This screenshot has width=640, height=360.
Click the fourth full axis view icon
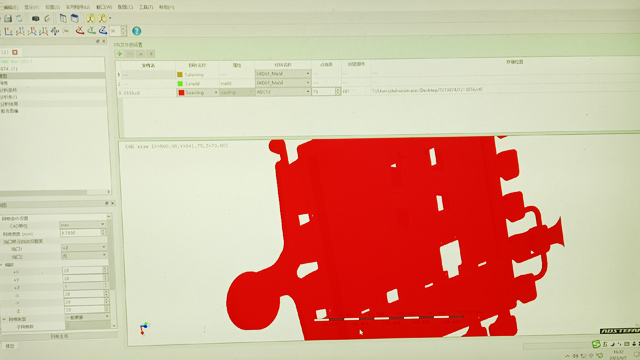point(43,31)
